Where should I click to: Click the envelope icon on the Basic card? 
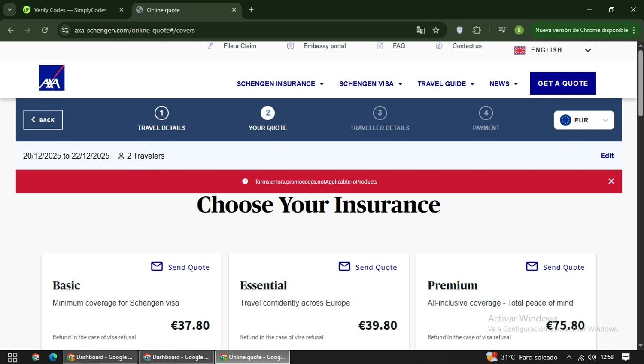[157, 266]
